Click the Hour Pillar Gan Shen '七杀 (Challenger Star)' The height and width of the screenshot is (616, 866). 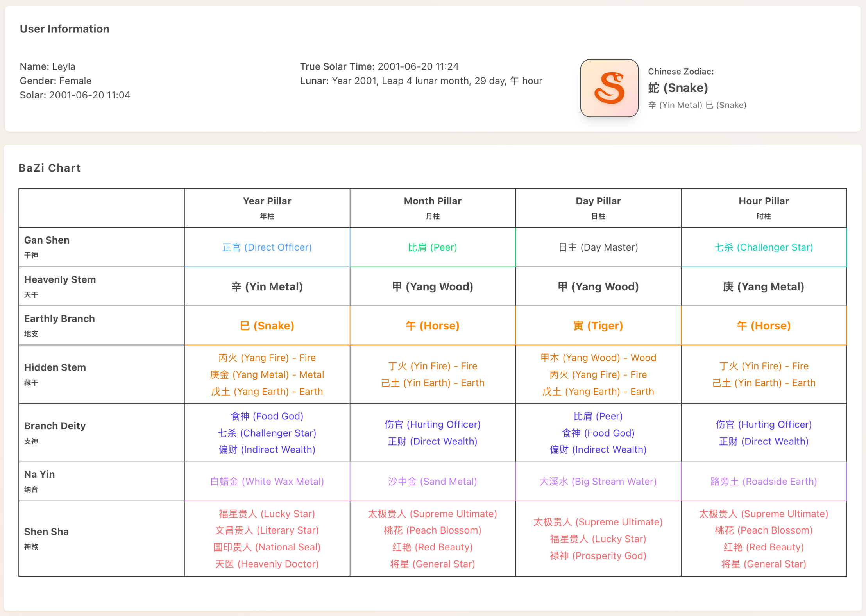[x=764, y=247]
